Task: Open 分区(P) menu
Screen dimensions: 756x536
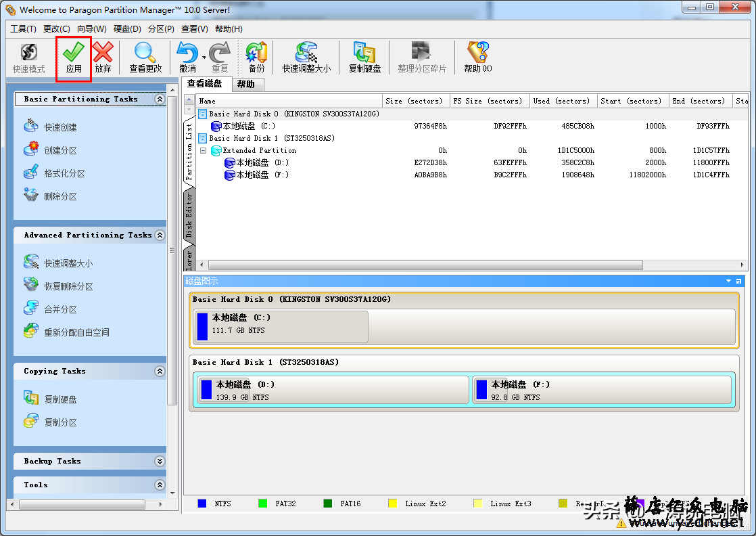Action: point(161,29)
